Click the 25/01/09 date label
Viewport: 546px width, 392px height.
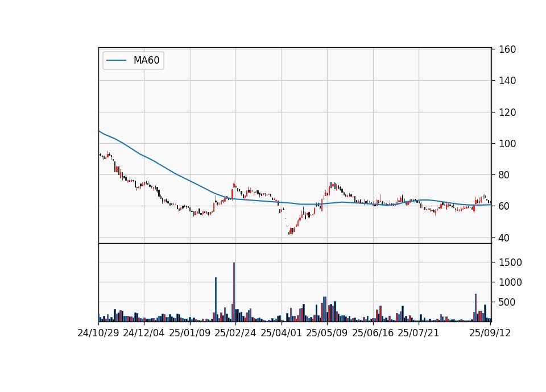pos(190,333)
